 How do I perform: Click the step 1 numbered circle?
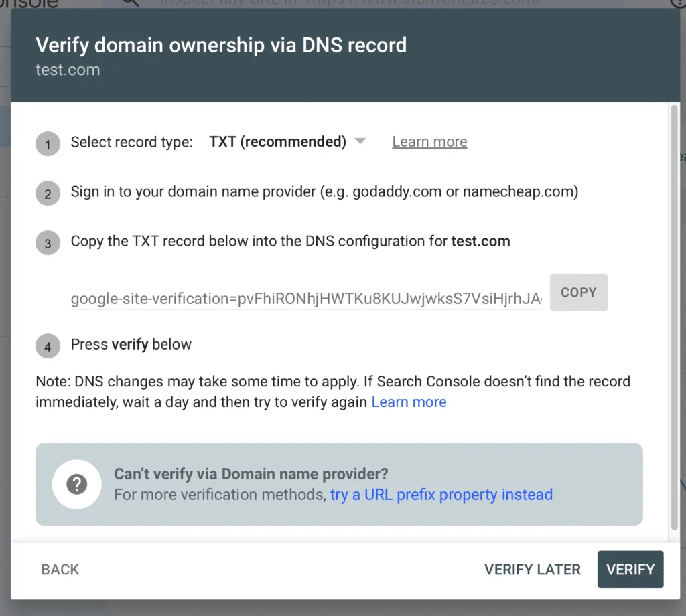[x=48, y=143]
